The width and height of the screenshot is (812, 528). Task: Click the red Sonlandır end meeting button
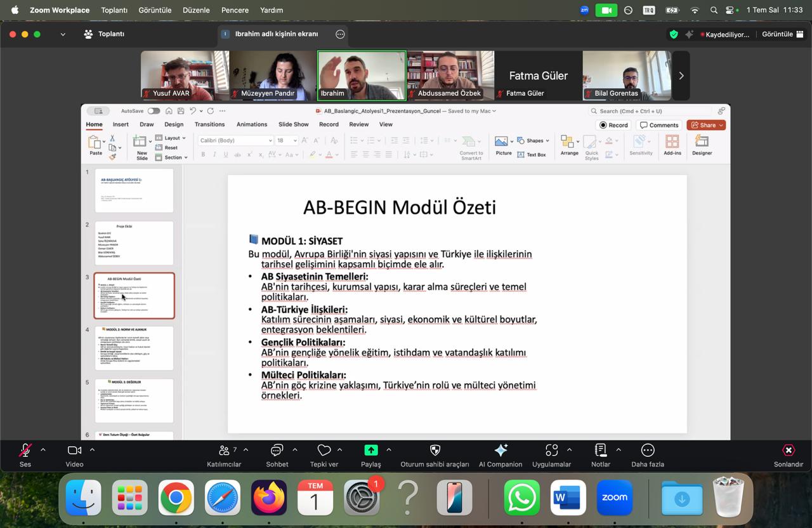pos(788,450)
